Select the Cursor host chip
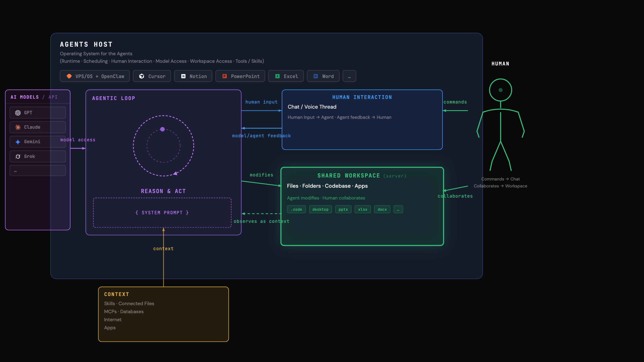This screenshot has width=644, height=362. pyautogui.click(x=152, y=76)
